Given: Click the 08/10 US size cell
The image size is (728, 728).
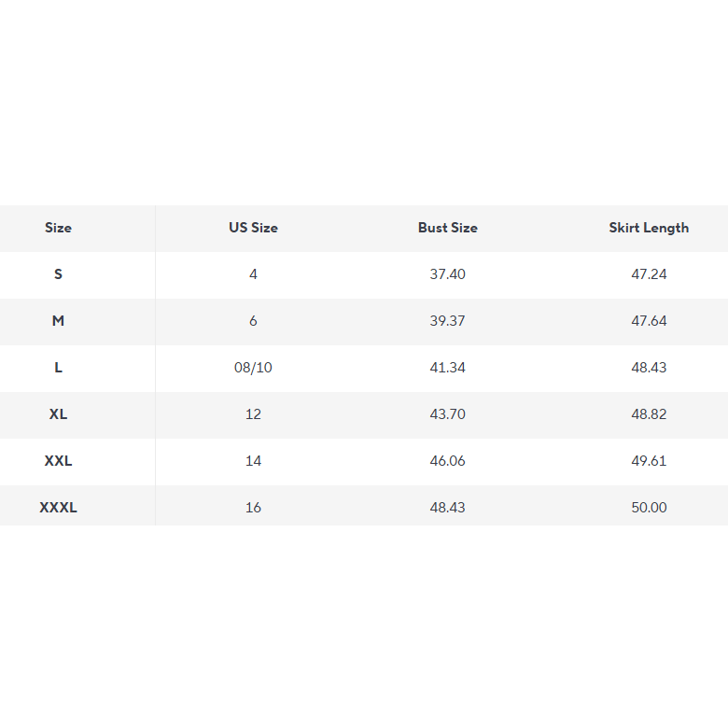Looking at the screenshot, I should click(x=253, y=368).
